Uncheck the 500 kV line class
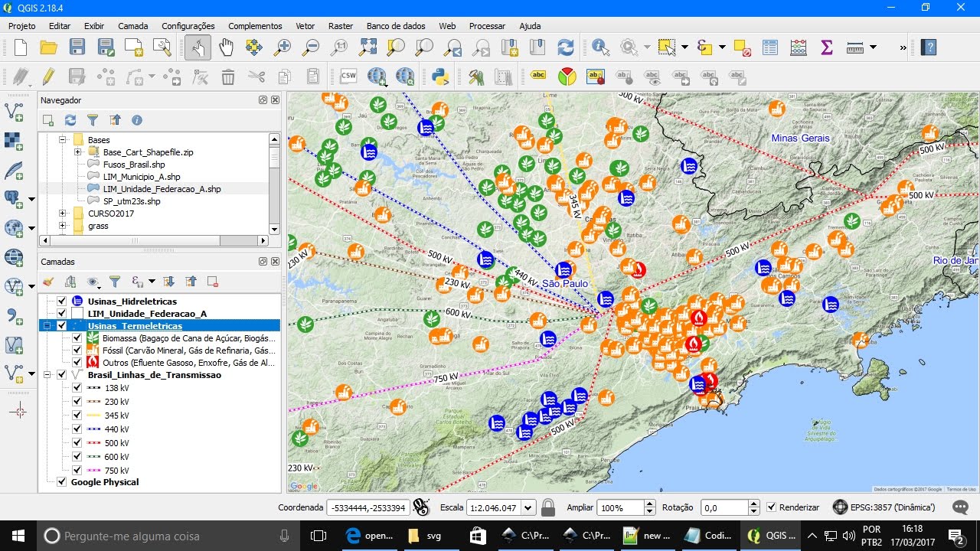The width and height of the screenshot is (980, 551). click(x=77, y=443)
